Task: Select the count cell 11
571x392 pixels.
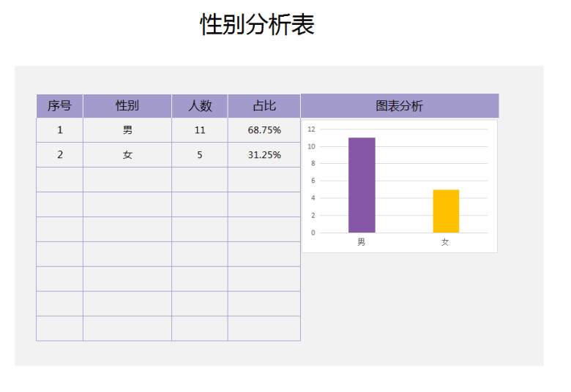Action: [x=200, y=130]
